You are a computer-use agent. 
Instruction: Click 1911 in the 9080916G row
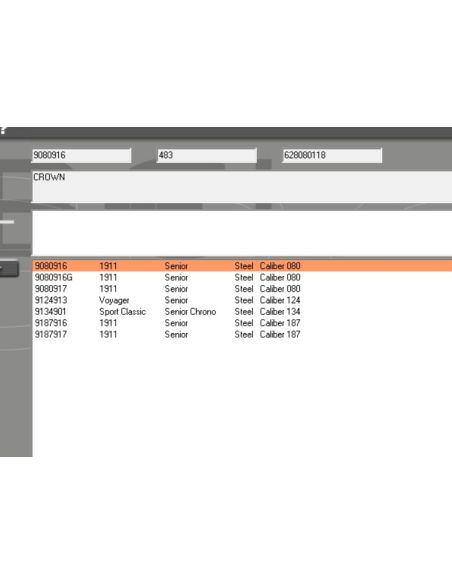click(108, 277)
